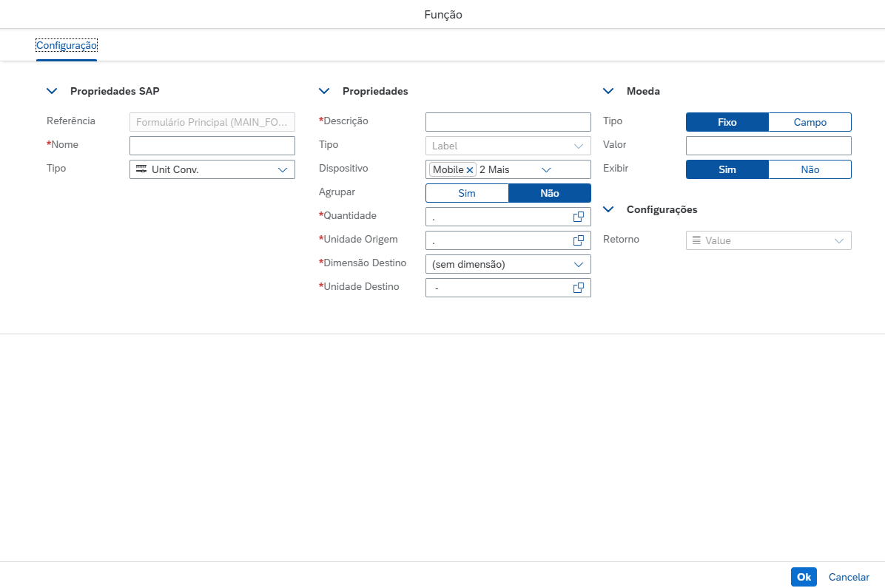
Task: Set Moeda Tipo to Fixo
Action: [727, 122]
